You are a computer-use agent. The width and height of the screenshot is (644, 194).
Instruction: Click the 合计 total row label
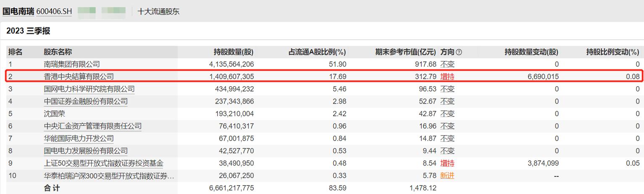tap(52, 188)
